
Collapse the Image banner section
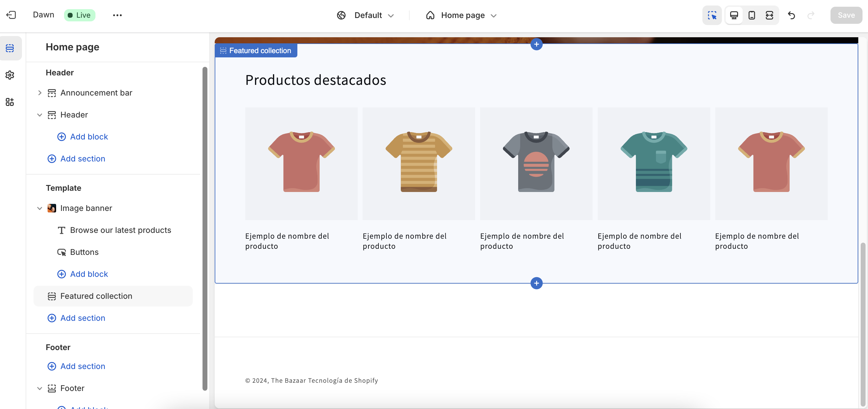pyautogui.click(x=39, y=208)
